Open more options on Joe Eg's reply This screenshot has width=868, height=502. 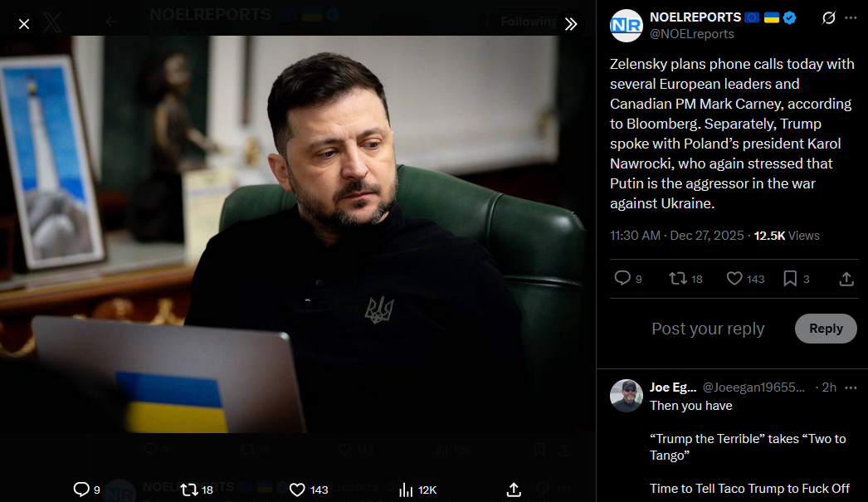(x=851, y=387)
